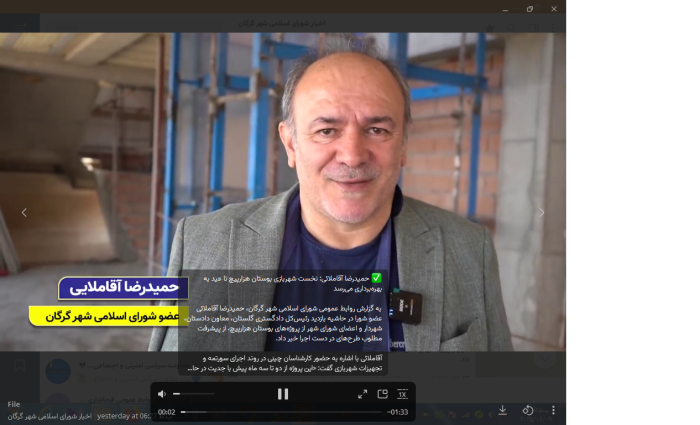
Task: Restore down the media viewer window
Action: tap(529, 8)
